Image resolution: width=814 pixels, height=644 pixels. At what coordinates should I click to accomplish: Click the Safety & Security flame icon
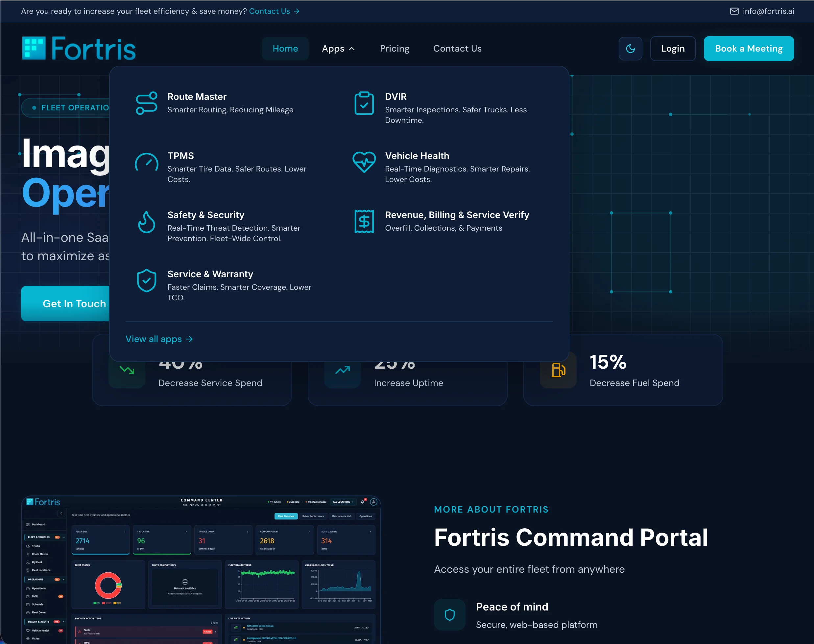click(x=146, y=222)
